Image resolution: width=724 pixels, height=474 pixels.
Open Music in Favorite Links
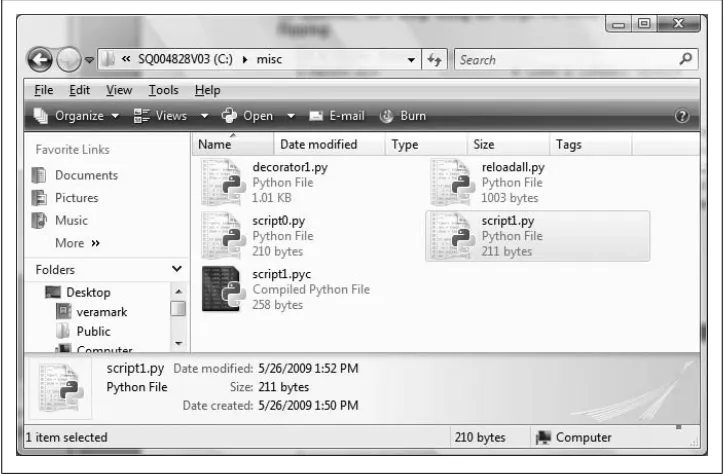tap(72, 221)
